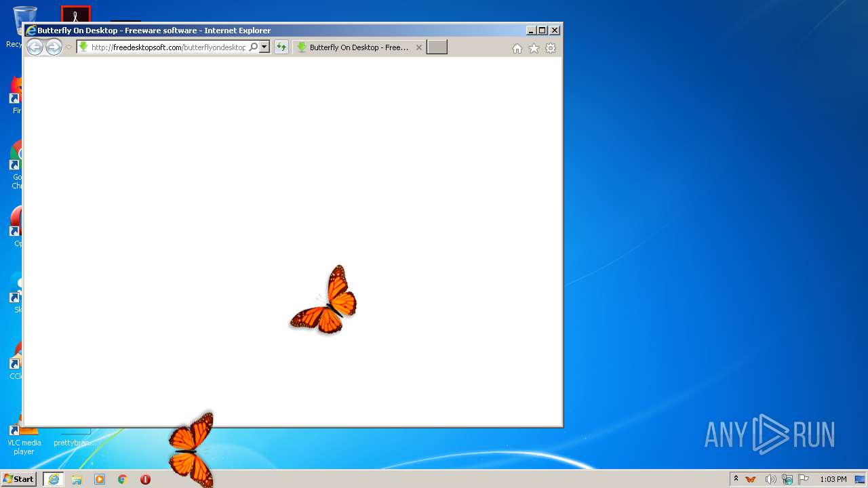Minimize the Internet Explorer window

(531, 30)
